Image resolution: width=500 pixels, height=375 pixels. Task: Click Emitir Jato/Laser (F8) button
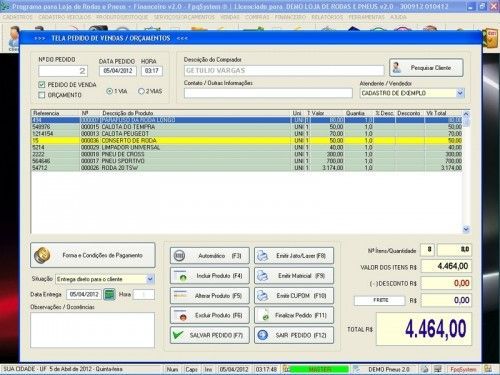tap(294, 256)
